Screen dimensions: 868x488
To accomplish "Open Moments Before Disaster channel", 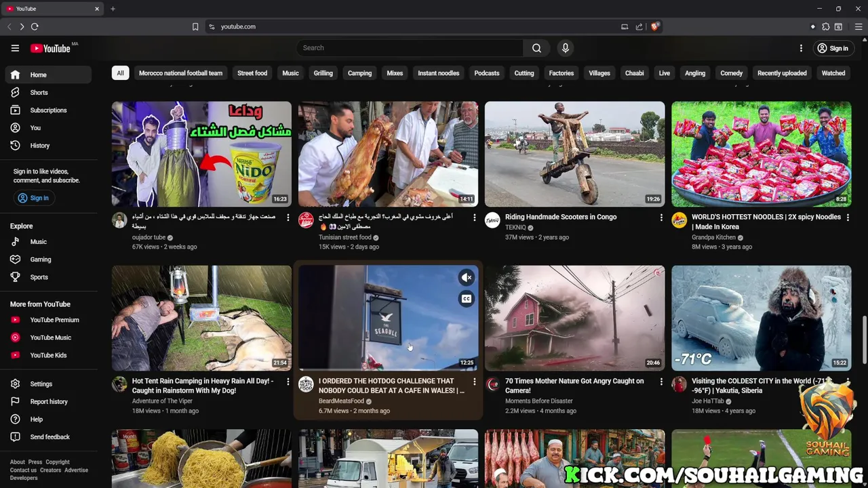I will pos(539,401).
